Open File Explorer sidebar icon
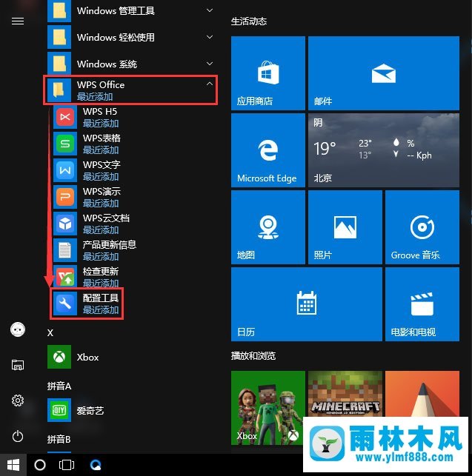This screenshot has width=472, height=476. (x=18, y=365)
